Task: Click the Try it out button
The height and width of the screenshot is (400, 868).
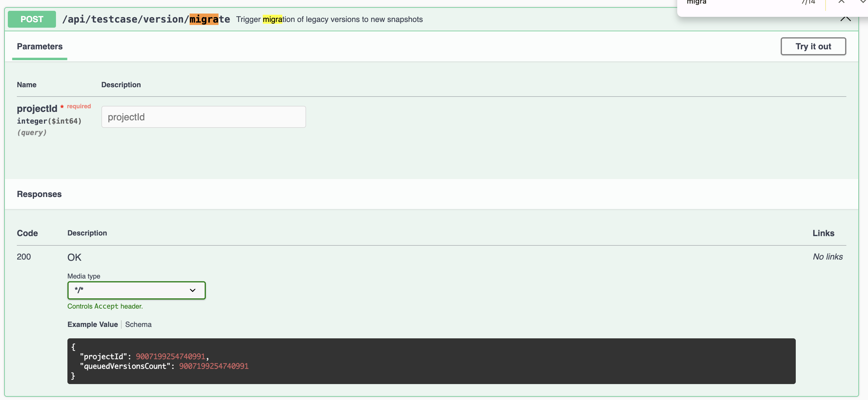Action: (x=813, y=46)
